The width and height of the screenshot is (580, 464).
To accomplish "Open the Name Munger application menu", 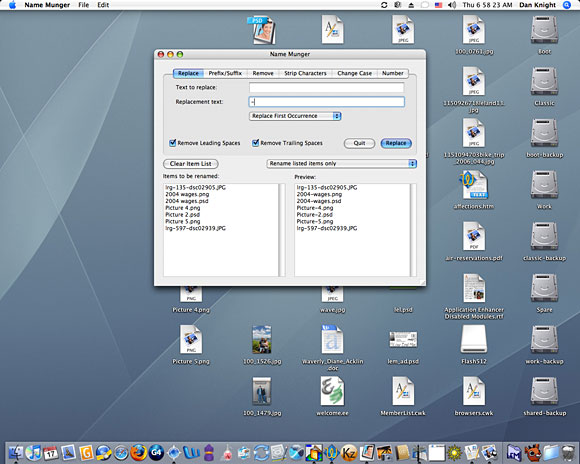I will [47, 5].
